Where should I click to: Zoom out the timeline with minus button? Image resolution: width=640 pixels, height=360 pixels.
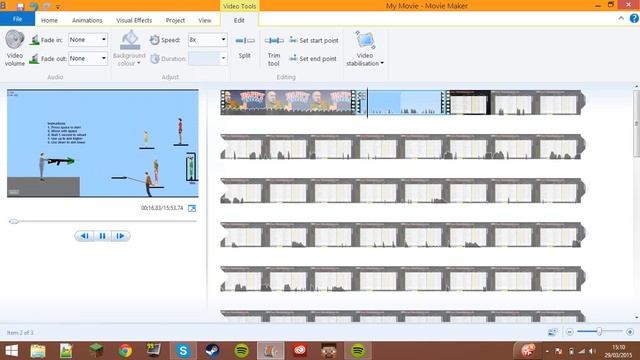[570, 332]
